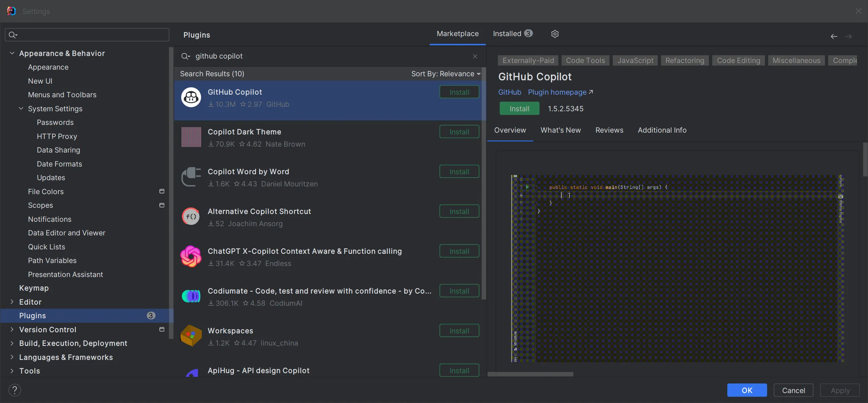Click the Copilot Dark Theme icon
The width and height of the screenshot is (868, 403).
[191, 137]
